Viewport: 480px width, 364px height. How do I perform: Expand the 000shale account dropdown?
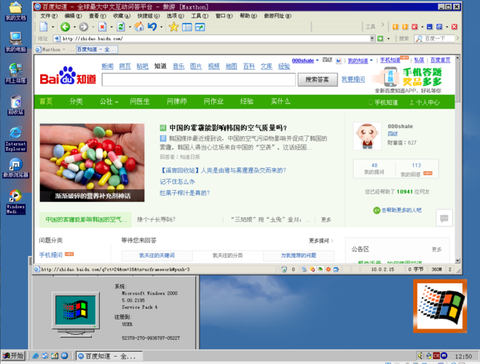point(317,60)
